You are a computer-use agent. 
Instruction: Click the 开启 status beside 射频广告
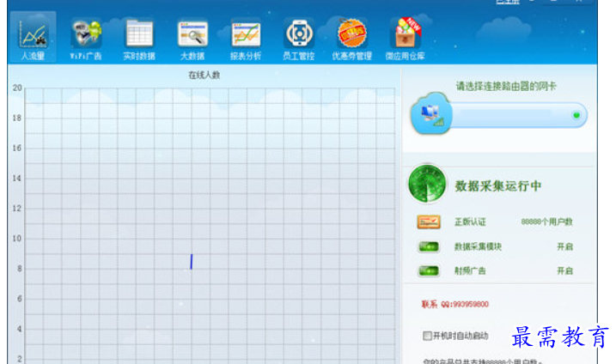click(x=565, y=270)
